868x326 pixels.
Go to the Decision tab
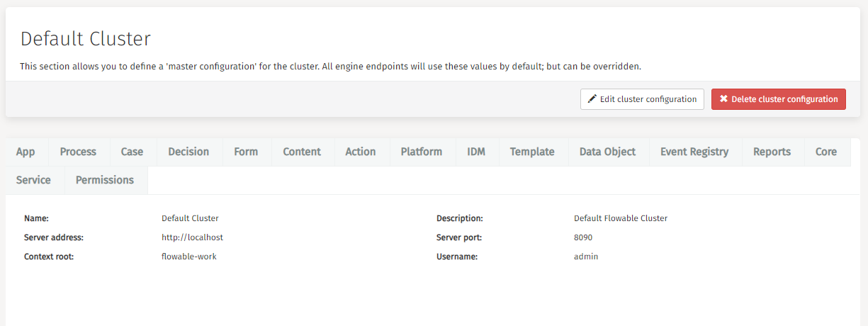coord(188,152)
